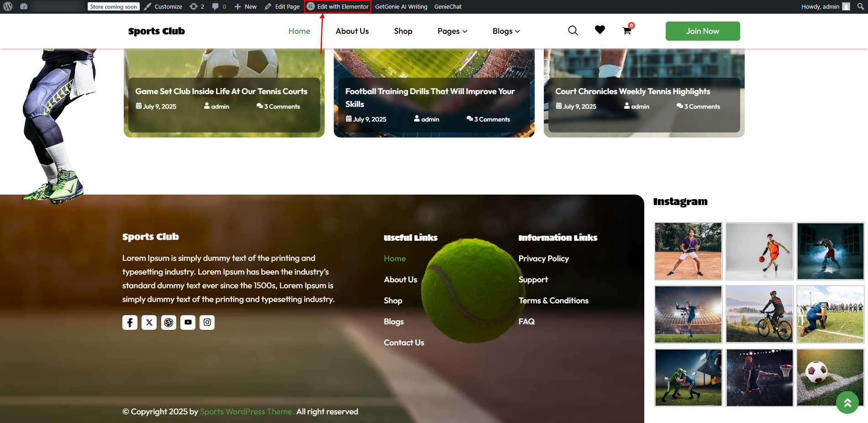Click Edit Page in admin bar
This screenshot has width=868, height=423.
(x=282, y=6)
